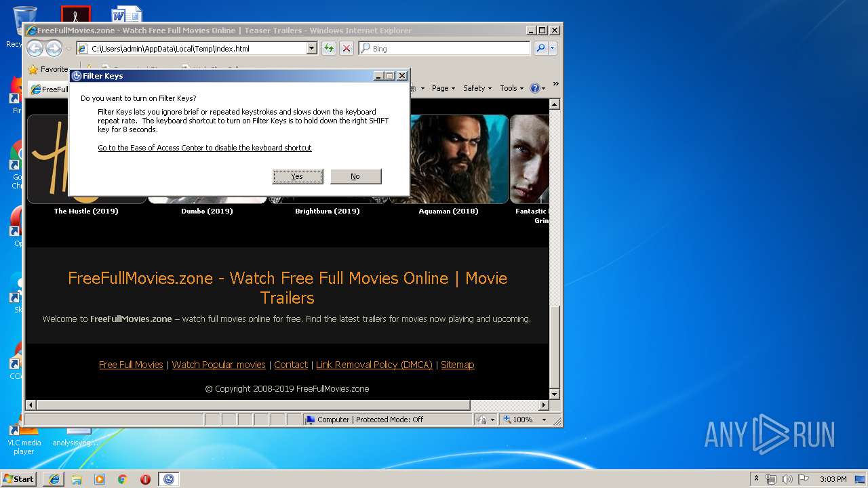Click the Free Full Movies footer link

131,365
